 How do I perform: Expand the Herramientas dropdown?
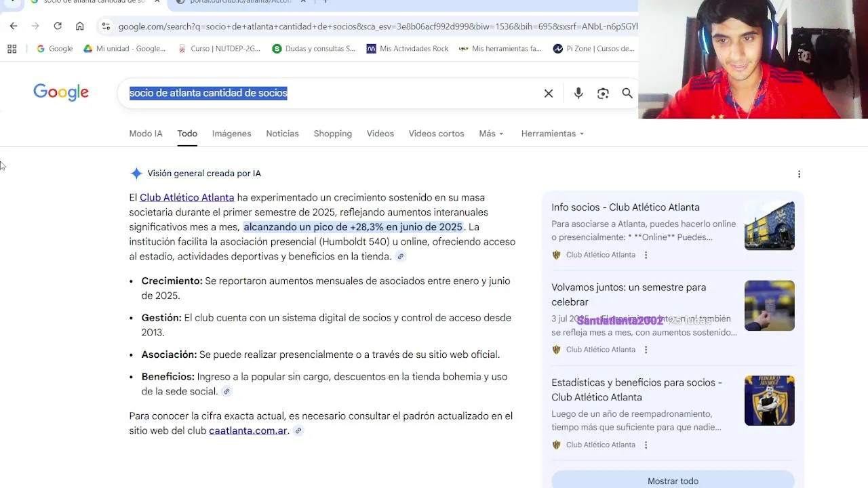(x=553, y=134)
